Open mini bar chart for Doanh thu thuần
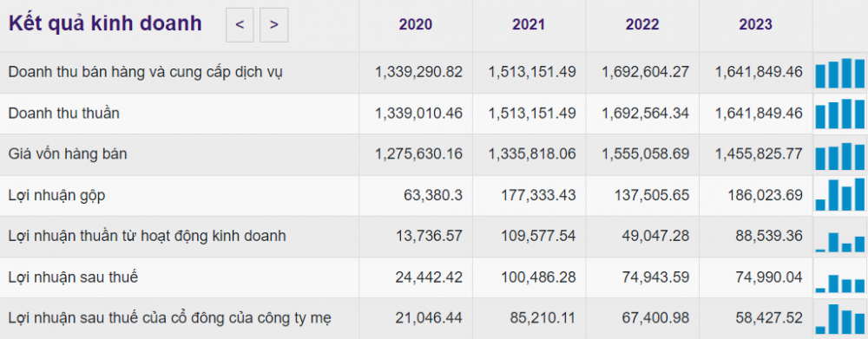Screen dimensions: 868x339 839,114
